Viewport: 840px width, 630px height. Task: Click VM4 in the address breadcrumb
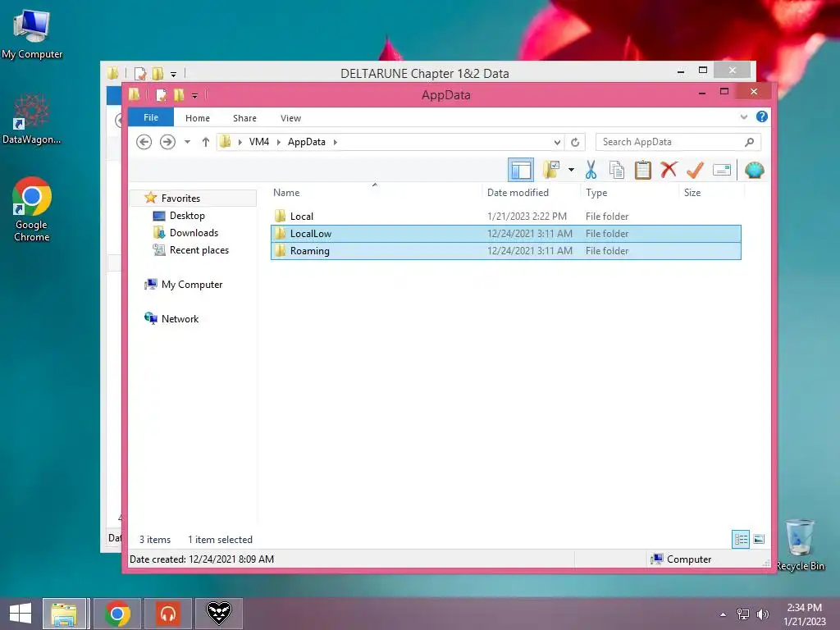point(259,142)
